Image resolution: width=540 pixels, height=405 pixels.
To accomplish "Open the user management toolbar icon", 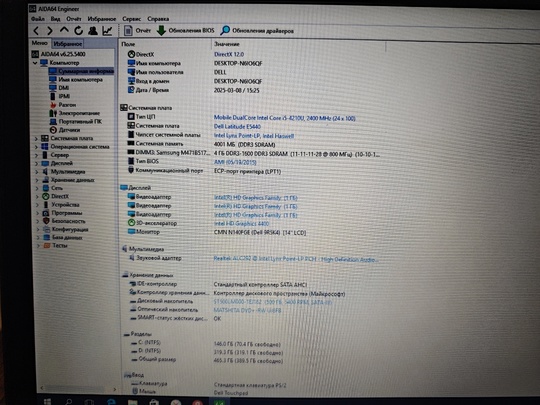I will click(93, 31).
